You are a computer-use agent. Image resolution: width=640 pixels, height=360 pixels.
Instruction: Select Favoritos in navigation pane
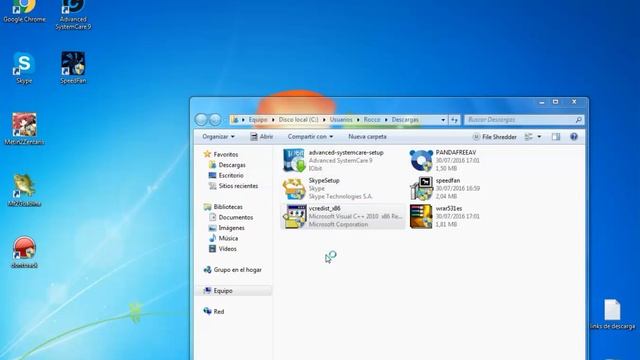[221, 154]
